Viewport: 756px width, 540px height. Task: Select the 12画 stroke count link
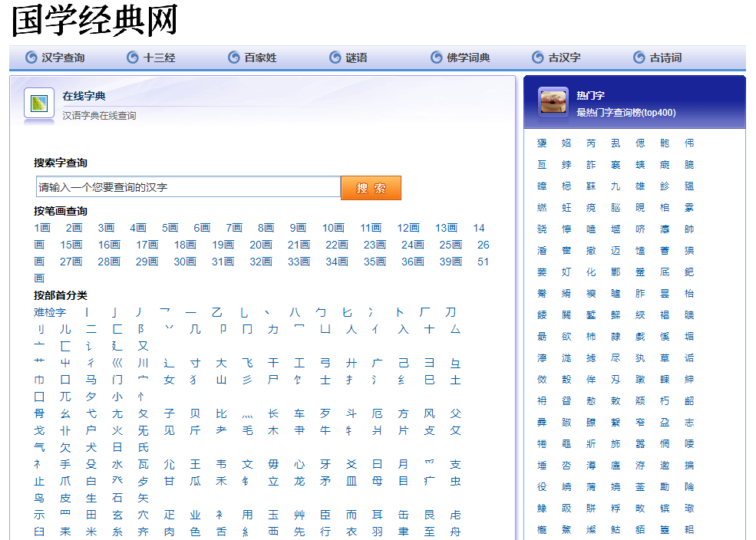point(408,228)
